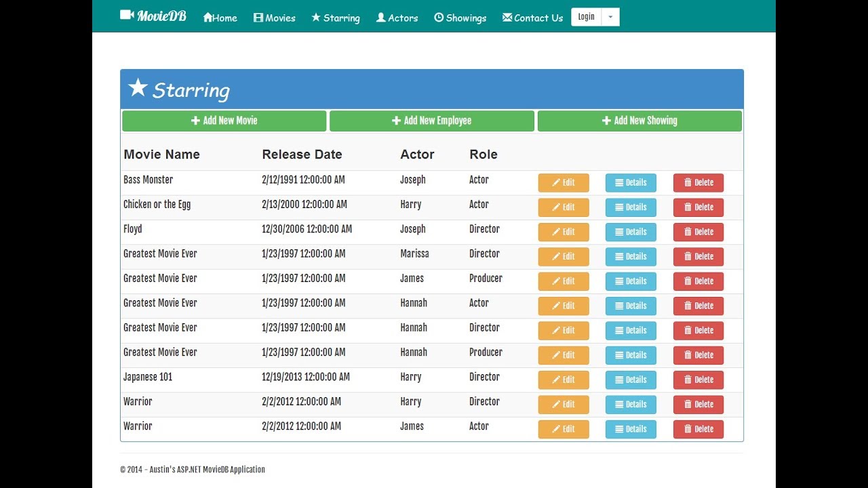Edit the Warrior row with James
868x488 pixels.
pos(564,429)
